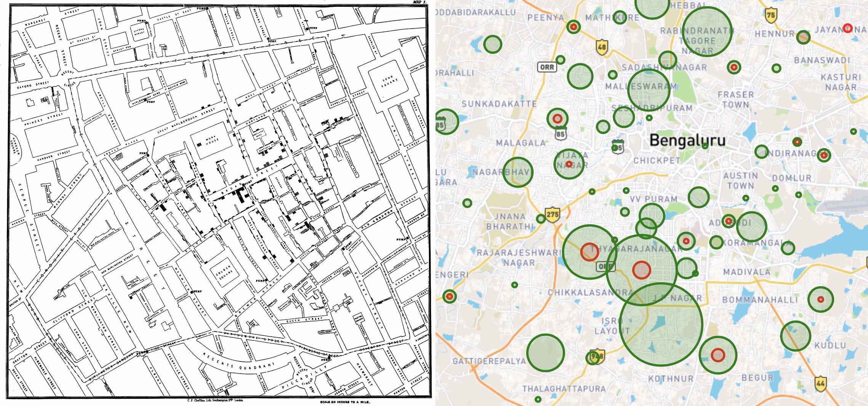Select the circle over the Vijaya Nagar label
868x406 pixels.
(x=569, y=164)
